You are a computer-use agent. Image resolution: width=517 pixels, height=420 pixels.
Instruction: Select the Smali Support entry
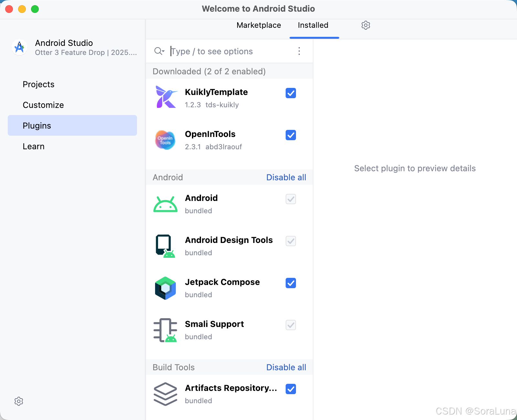coord(214,324)
